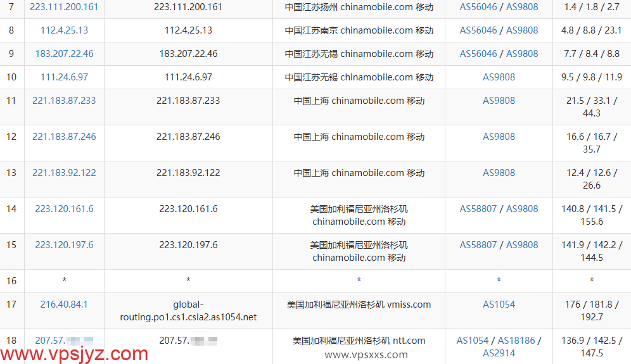Follow the AS18186 link

point(516,341)
